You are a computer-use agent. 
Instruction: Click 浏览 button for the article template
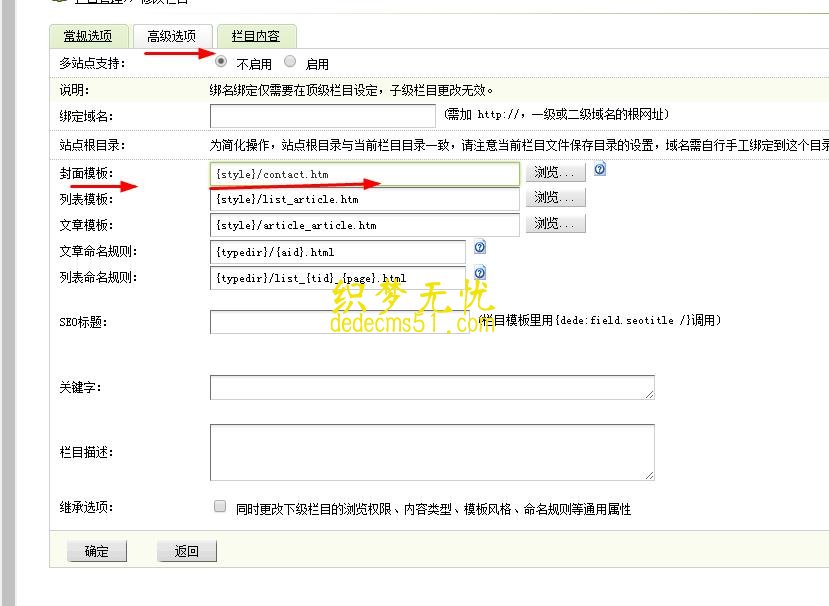555,224
